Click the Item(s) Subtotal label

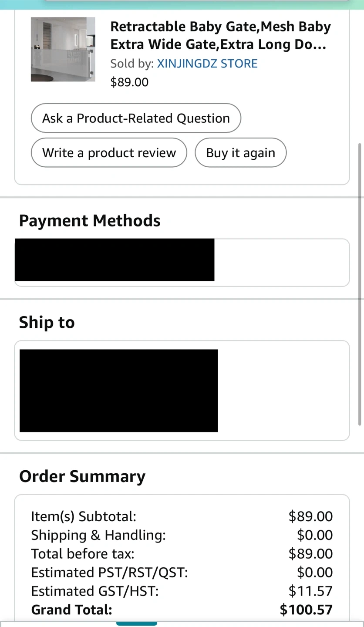[x=84, y=516]
